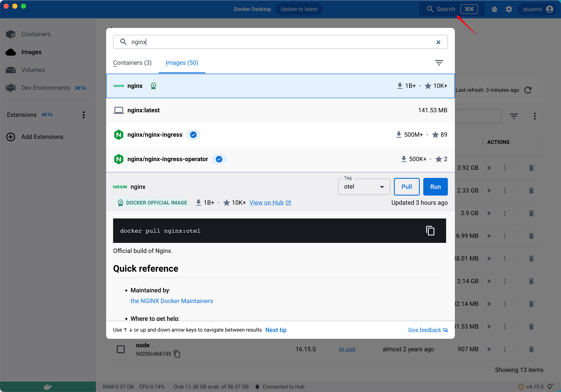
Task: Open more options for 2.14 GB image
Action: [505, 281]
